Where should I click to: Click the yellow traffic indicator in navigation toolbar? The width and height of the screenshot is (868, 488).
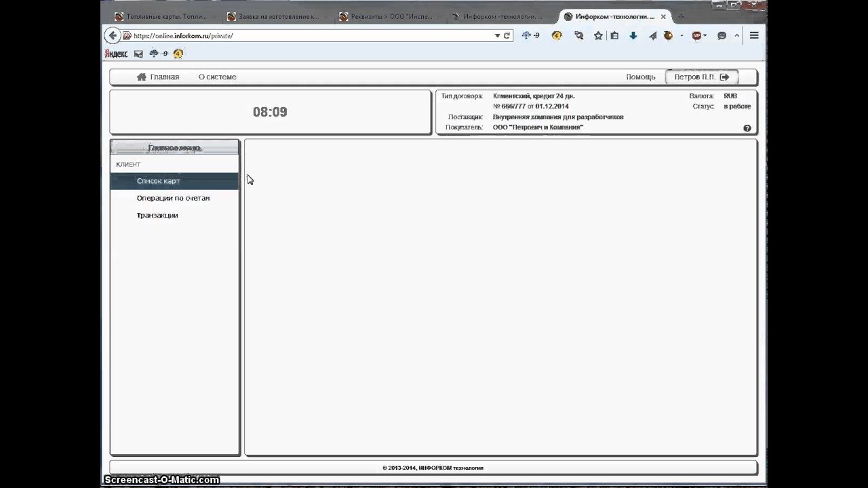[557, 36]
